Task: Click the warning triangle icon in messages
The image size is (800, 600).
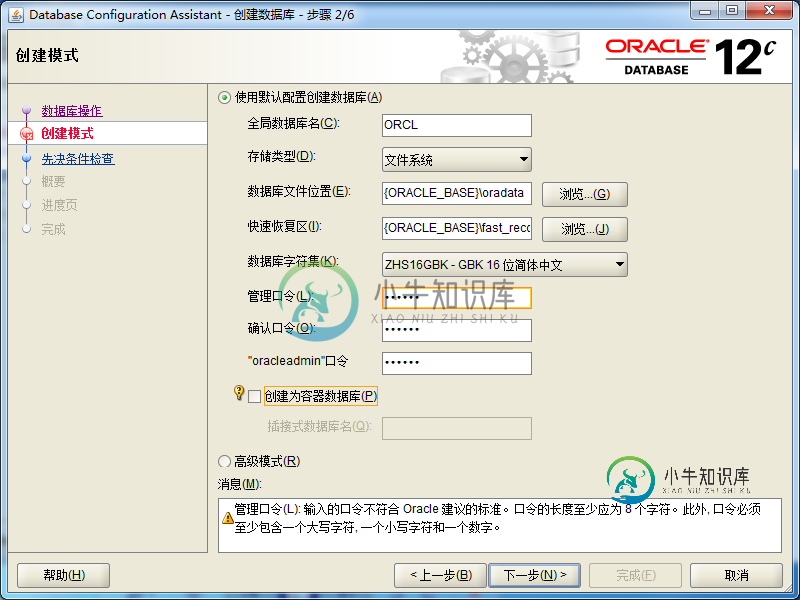Action: tap(228, 518)
